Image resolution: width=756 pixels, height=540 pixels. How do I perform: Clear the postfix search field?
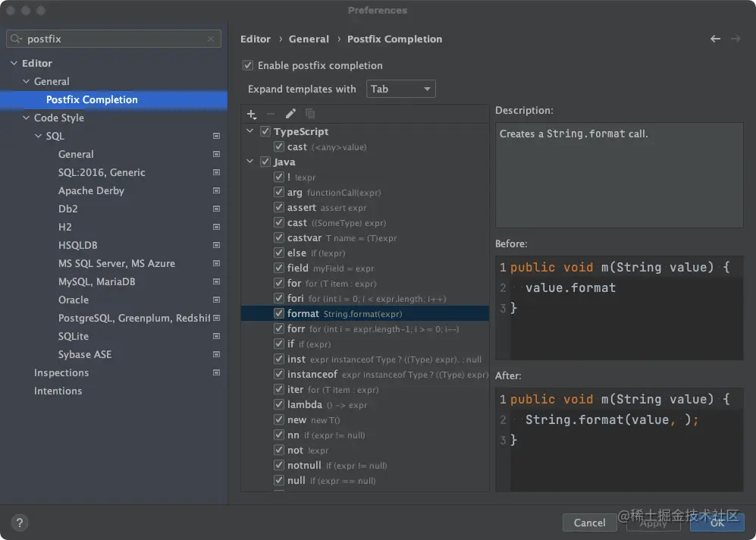[x=211, y=39]
